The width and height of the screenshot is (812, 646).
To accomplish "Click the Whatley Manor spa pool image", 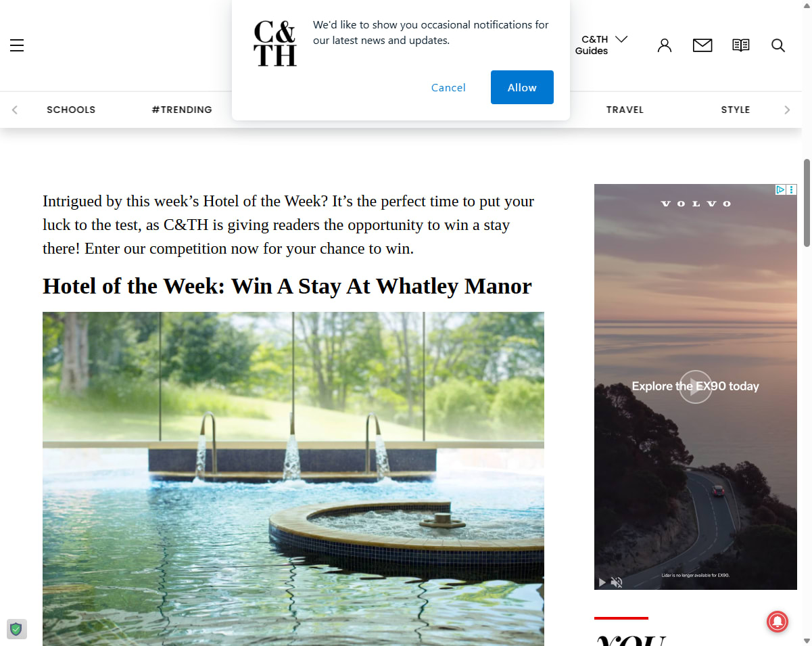I will (293, 479).
